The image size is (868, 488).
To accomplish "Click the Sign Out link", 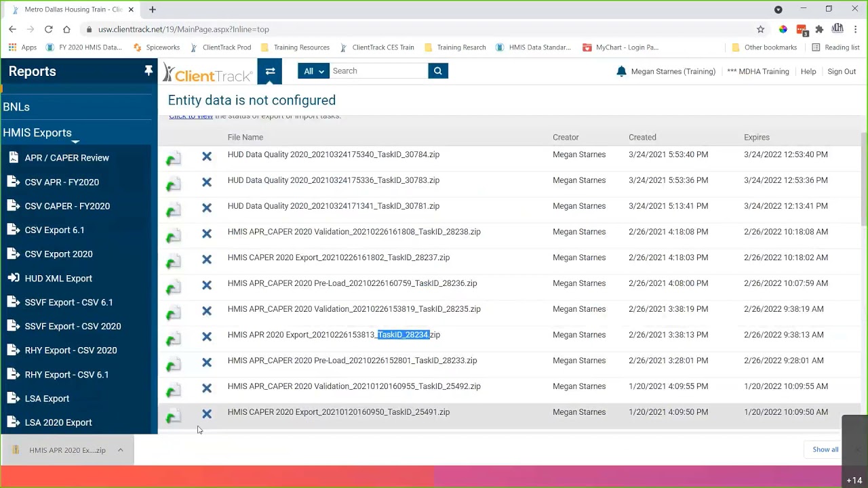I will pos(841,71).
